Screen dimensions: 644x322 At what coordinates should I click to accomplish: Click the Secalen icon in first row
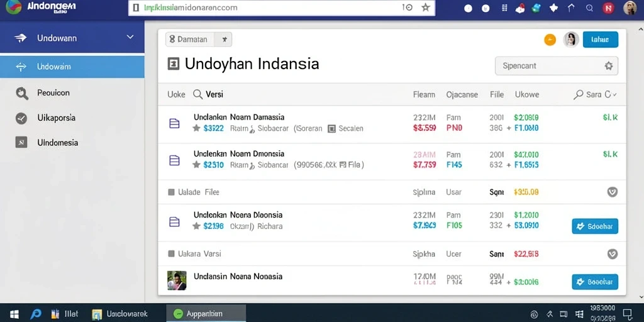(332, 128)
